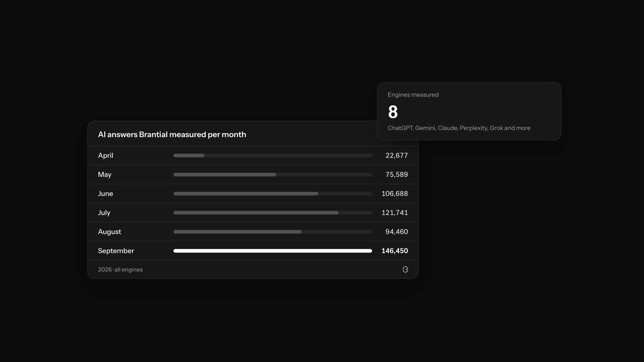
Task: Select the July month label
Action: (104, 213)
